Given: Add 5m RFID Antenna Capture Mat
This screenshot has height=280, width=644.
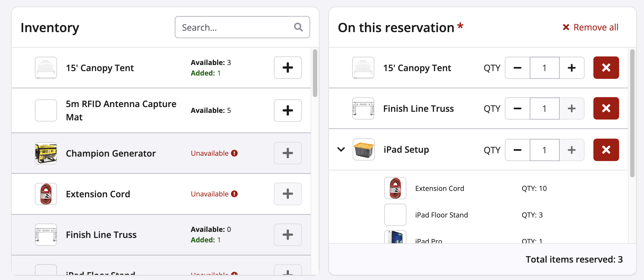Looking at the screenshot, I should click(x=287, y=110).
